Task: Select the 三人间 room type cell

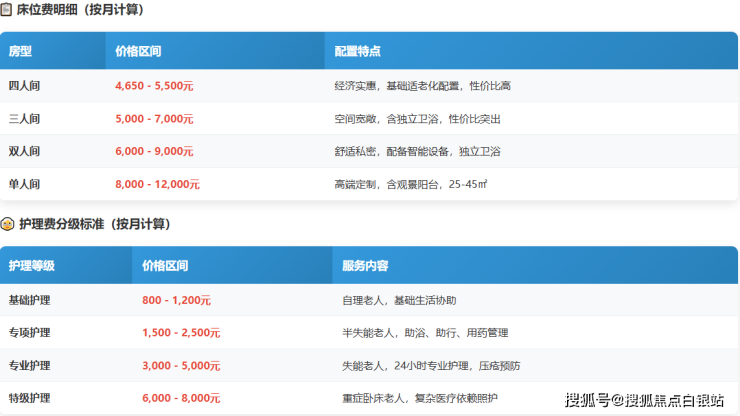Action: [24, 119]
